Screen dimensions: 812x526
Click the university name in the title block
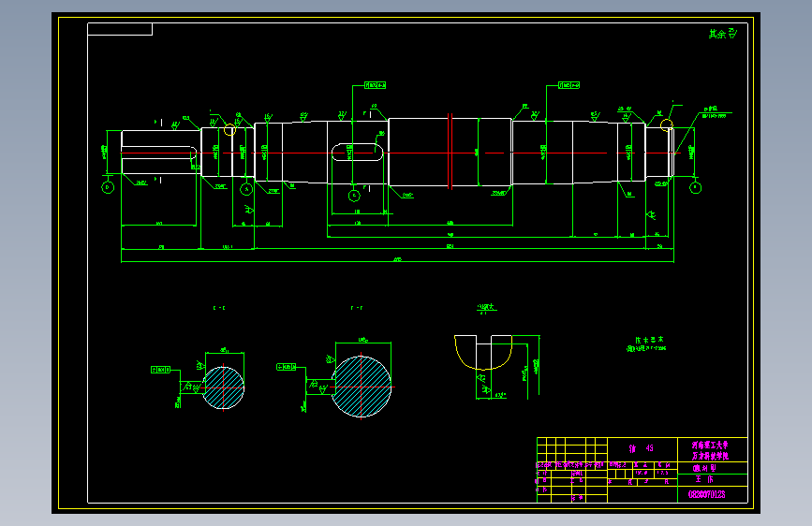coord(710,450)
